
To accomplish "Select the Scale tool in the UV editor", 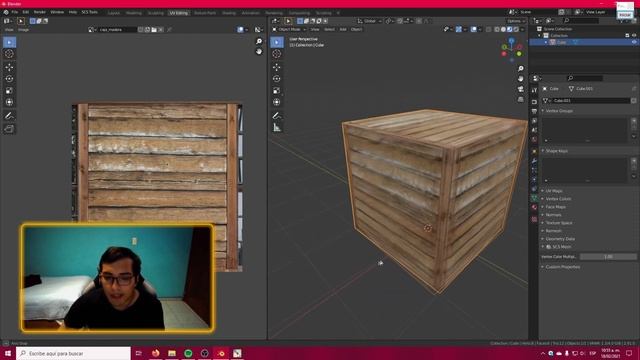I will point(9,91).
